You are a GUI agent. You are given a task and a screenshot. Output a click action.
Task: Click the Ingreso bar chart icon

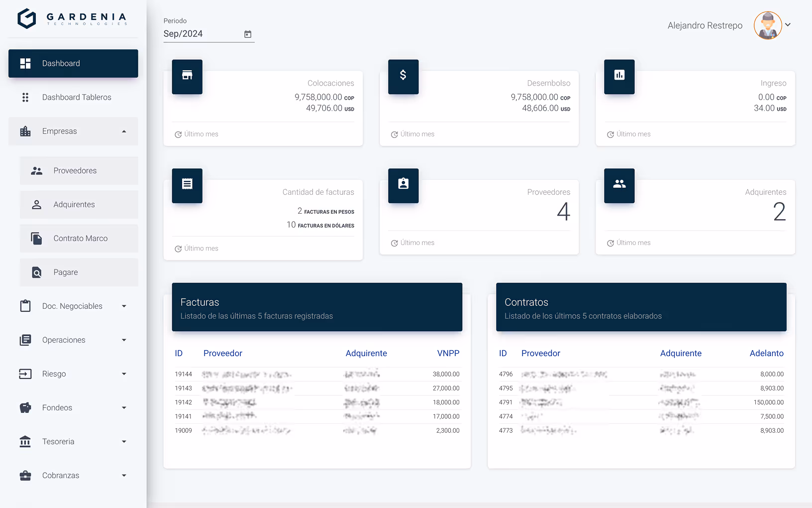(x=619, y=77)
